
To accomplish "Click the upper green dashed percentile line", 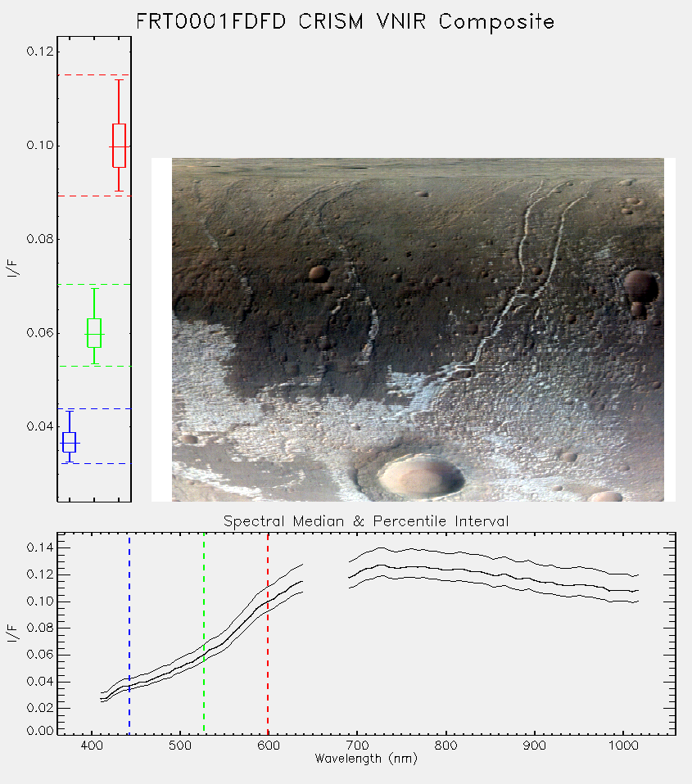I will tap(94, 285).
